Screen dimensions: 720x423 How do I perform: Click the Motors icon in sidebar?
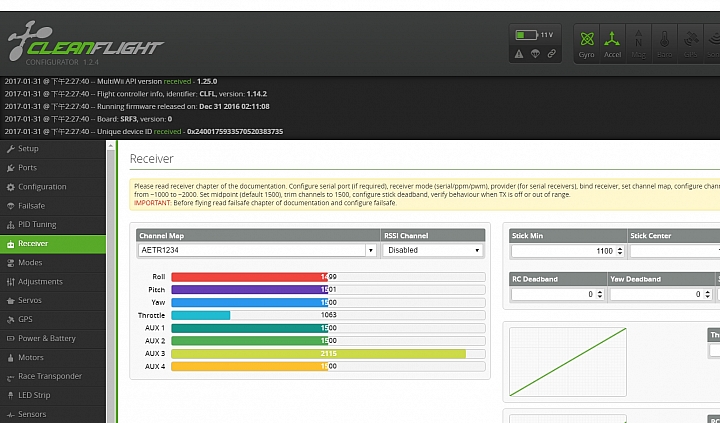point(10,358)
